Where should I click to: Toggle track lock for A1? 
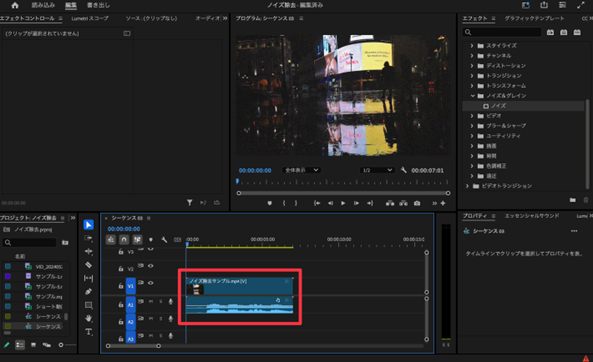[121, 304]
